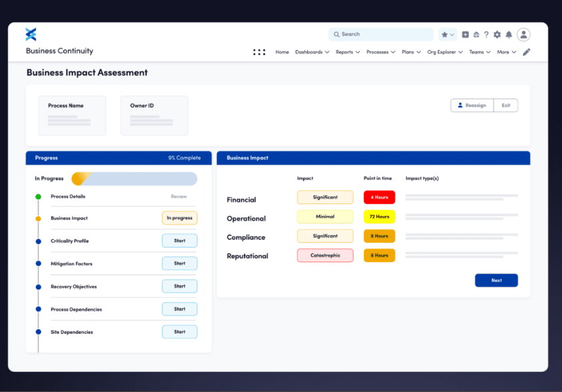The width and height of the screenshot is (562, 392).
Task: Open the app grid waffle icon
Action: (x=259, y=52)
